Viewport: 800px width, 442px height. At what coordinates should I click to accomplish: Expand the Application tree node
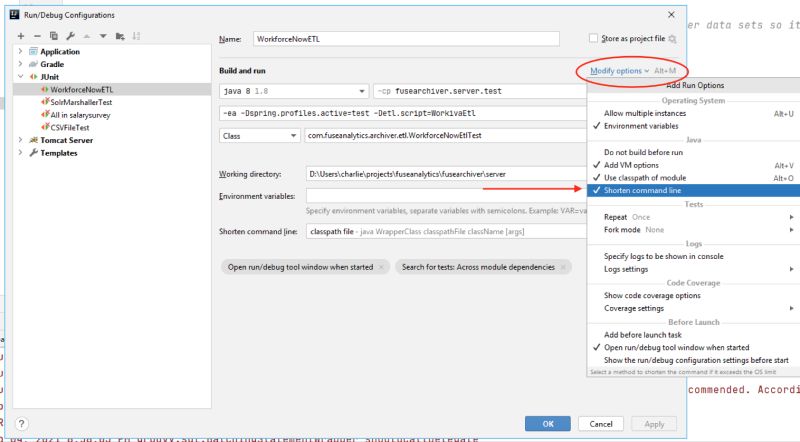click(20, 51)
